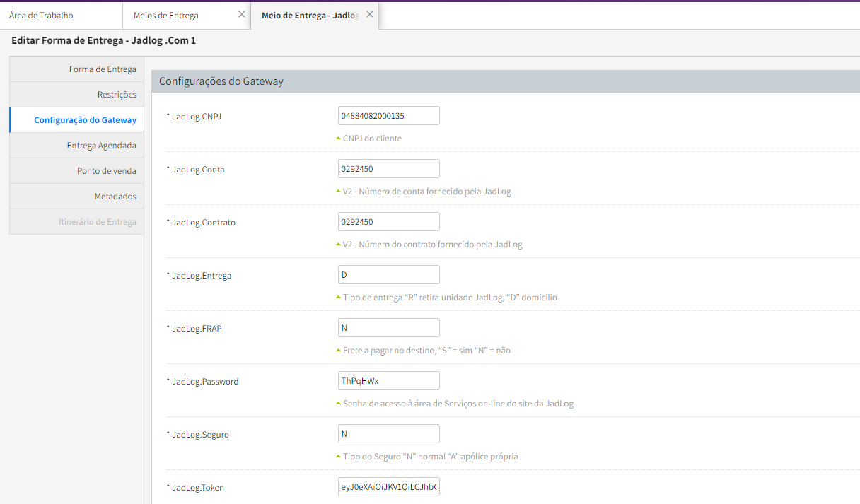Click the Editar Forma de Entrega title
Screen dimensions: 860x504
(104, 40)
